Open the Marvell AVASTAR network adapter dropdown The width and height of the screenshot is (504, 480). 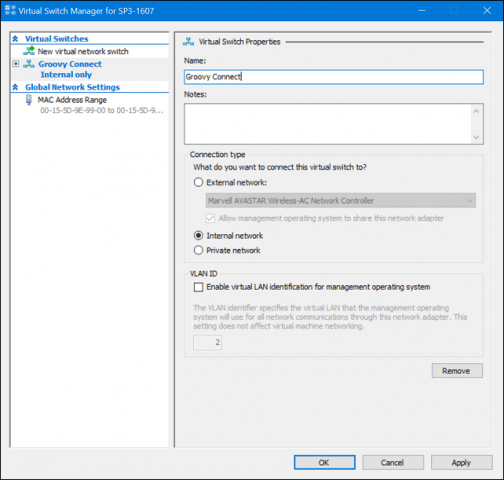(341, 200)
